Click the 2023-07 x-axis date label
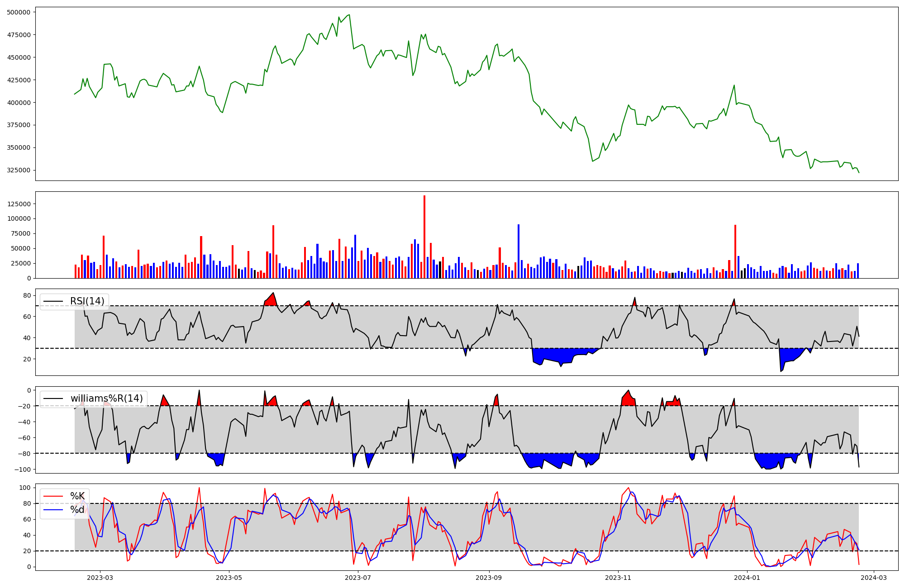This screenshot has height=588, width=905. point(358,578)
